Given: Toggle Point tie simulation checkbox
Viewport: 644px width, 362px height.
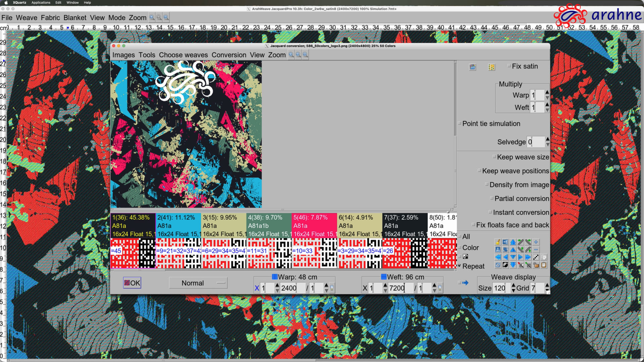Looking at the screenshot, I should coord(460,123).
